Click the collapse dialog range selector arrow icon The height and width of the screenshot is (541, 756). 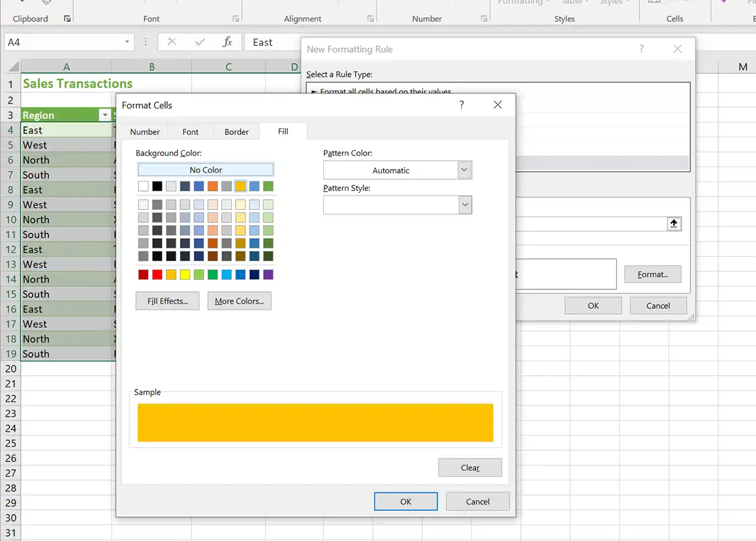[x=673, y=224]
